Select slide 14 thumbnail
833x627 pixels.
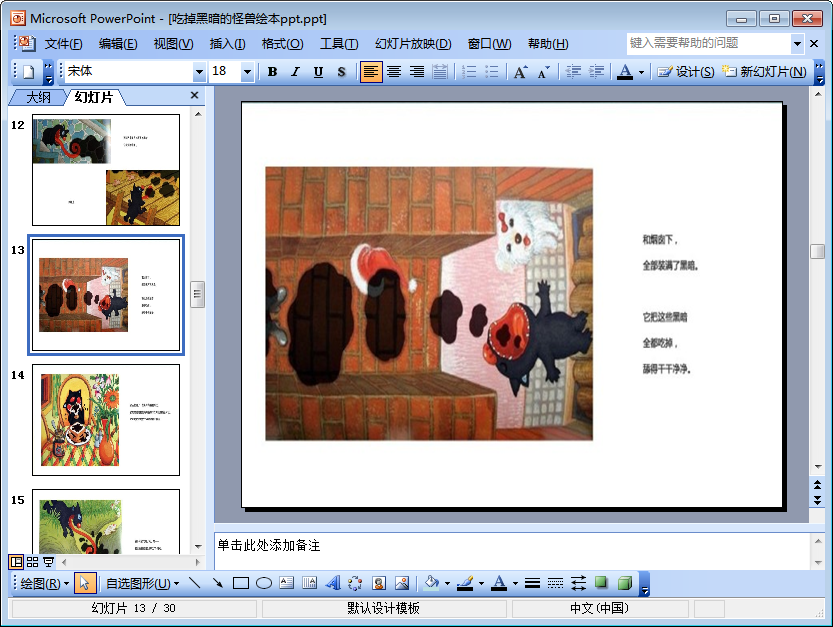106,420
